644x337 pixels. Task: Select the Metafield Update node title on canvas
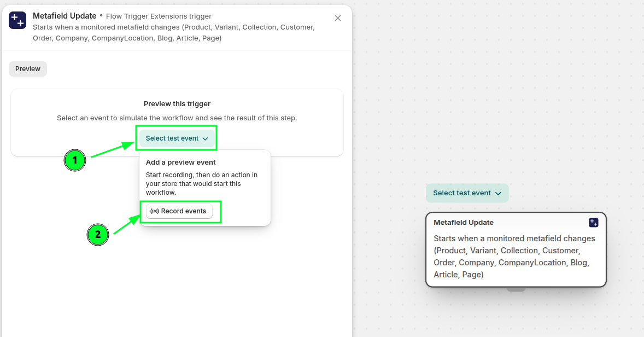point(464,223)
